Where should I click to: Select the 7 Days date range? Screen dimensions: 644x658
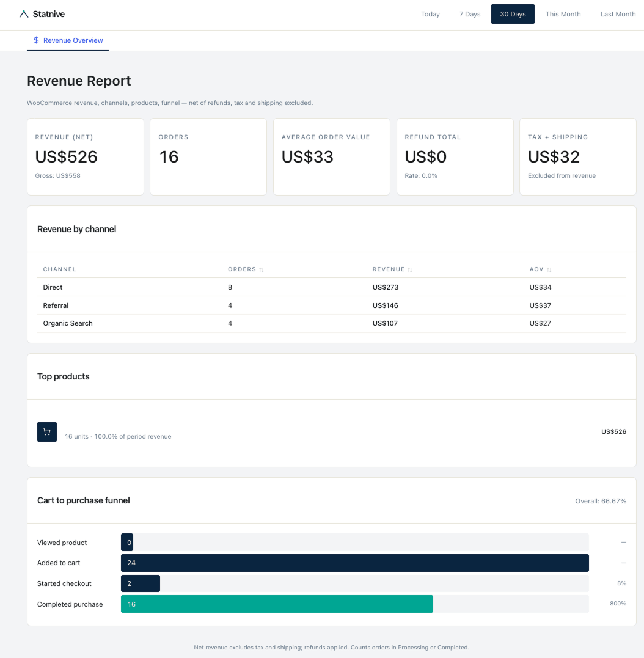coord(469,14)
